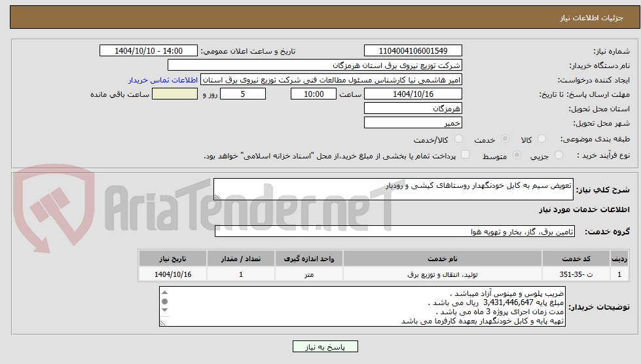The width and height of the screenshot is (641, 364).
Task: Click the response deadline date field 1404/10/16
Action: (x=413, y=94)
